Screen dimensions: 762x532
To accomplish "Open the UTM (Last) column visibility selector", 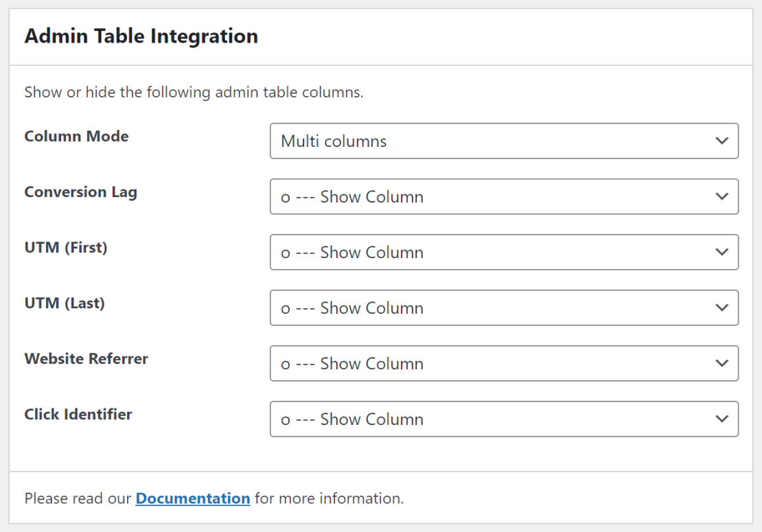I will [x=505, y=308].
